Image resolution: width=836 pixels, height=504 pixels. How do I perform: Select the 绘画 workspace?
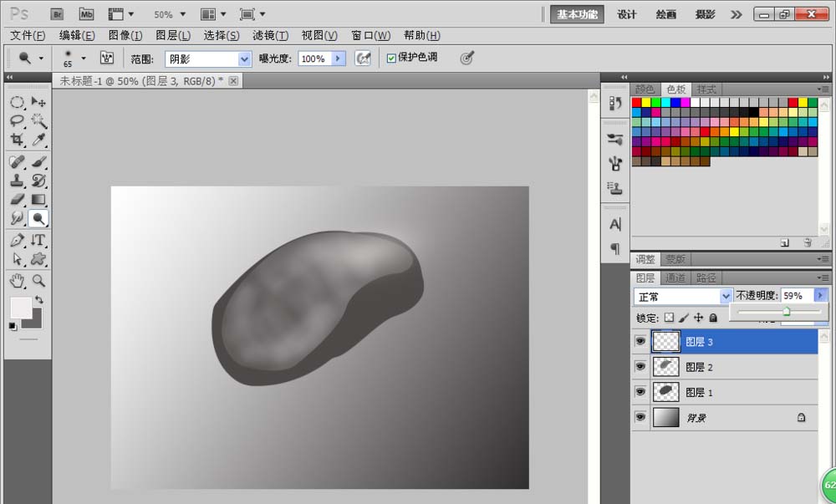coord(666,14)
